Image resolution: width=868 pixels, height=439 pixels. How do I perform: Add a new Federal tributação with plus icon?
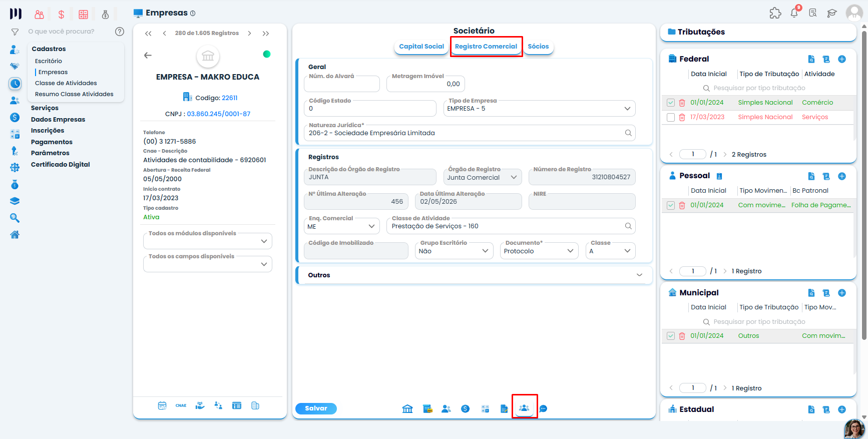(842, 59)
